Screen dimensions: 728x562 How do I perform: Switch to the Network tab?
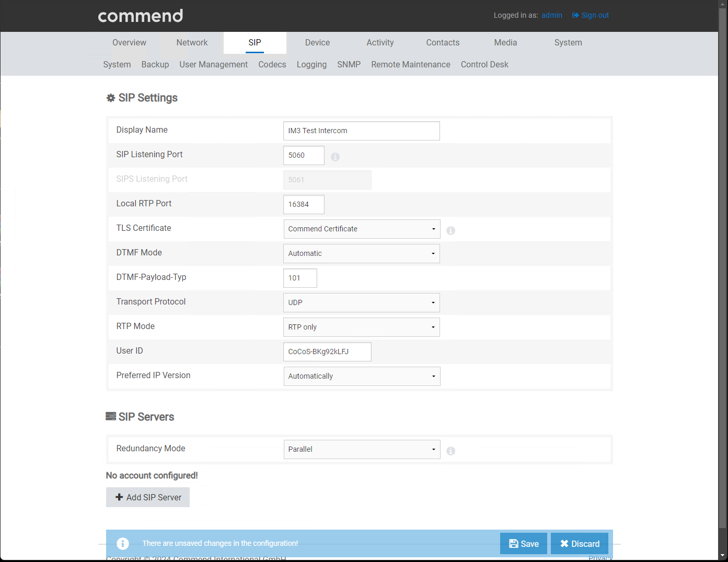point(192,43)
